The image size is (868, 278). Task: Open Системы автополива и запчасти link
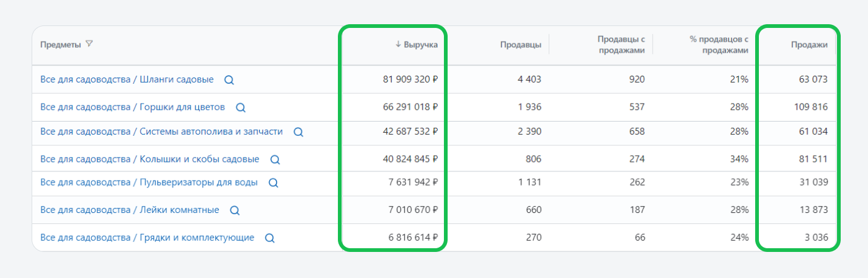tap(161, 132)
